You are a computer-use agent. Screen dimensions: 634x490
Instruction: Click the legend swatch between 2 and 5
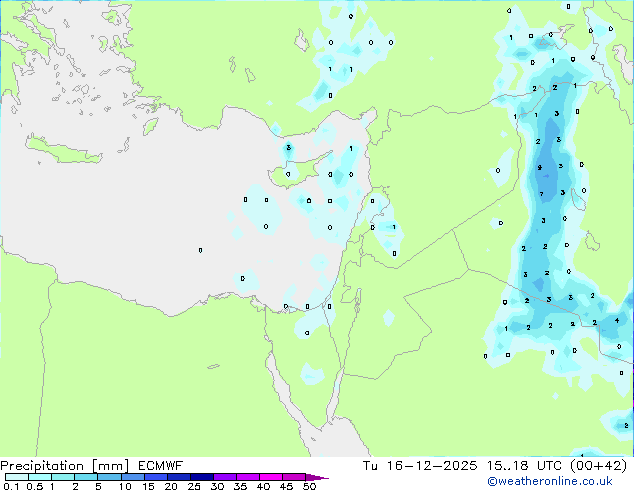click(x=86, y=477)
